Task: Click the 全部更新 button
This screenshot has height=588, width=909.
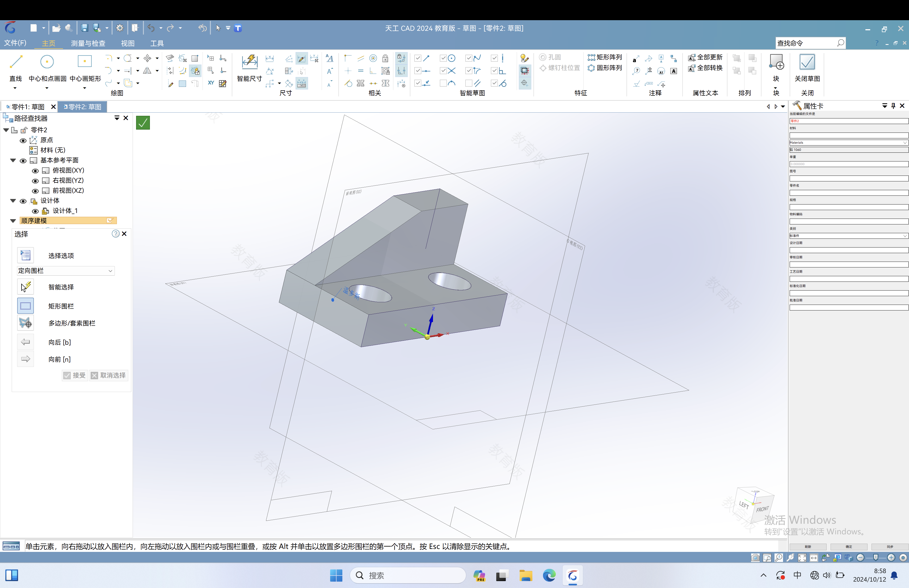Action: 705,57
